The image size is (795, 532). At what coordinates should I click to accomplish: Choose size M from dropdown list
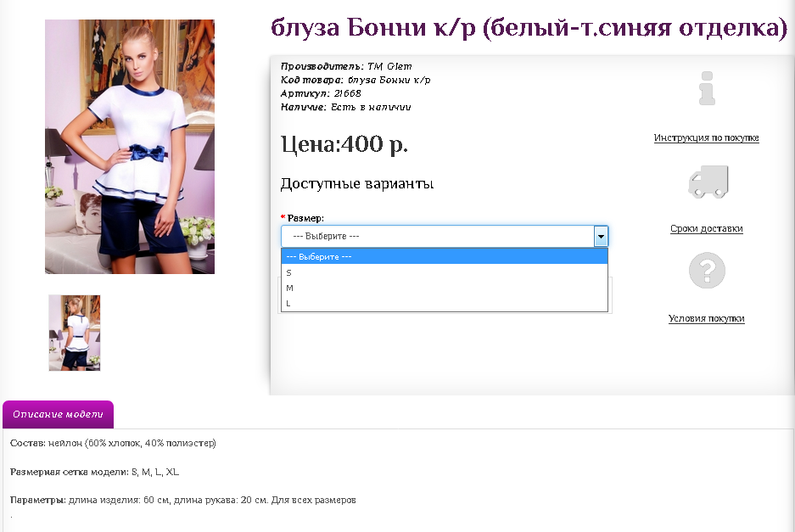[444, 288]
